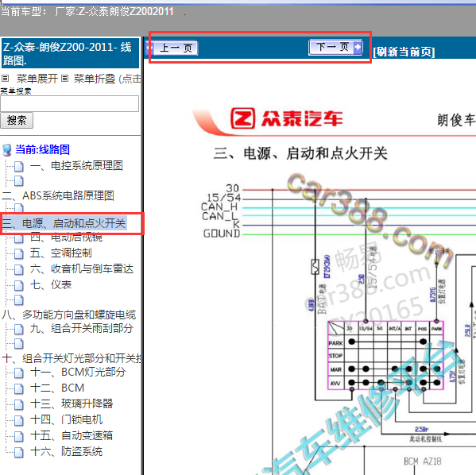Click the 众泰汽车 logo in diagram
Image resolution: width=476 pixels, height=475 pixels.
287,118
